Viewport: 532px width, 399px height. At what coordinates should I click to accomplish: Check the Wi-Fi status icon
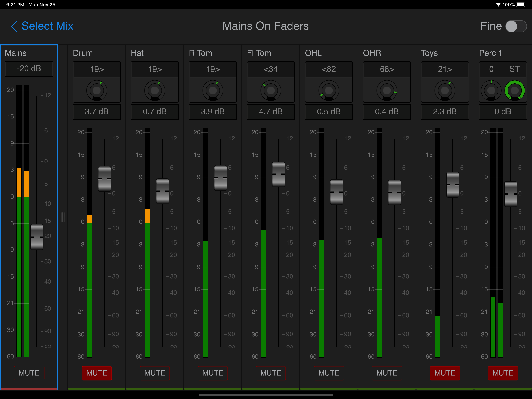pyautogui.click(x=498, y=4)
